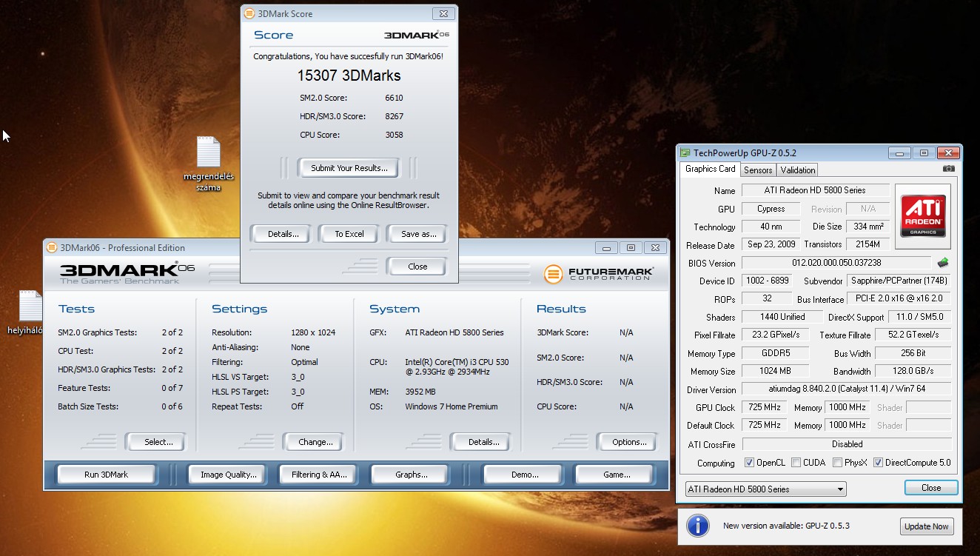The height and width of the screenshot is (556, 980).
Task: Toggle the OpenCL checkbox
Action: click(749, 463)
